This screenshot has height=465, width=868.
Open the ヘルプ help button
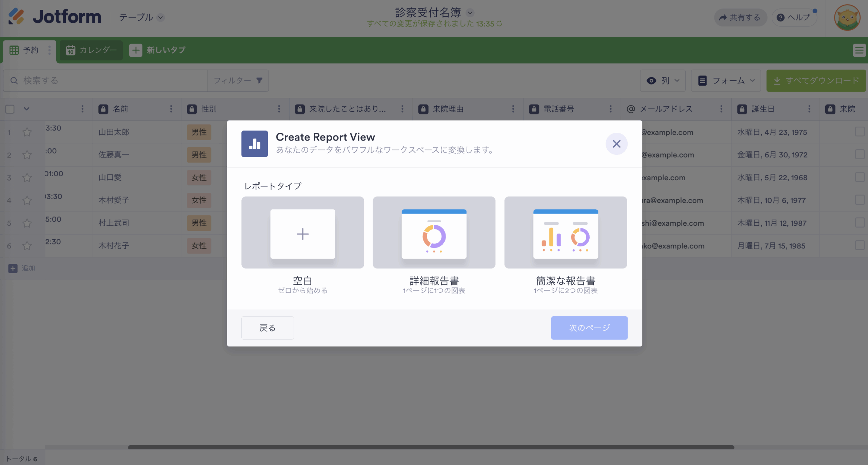tap(794, 17)
